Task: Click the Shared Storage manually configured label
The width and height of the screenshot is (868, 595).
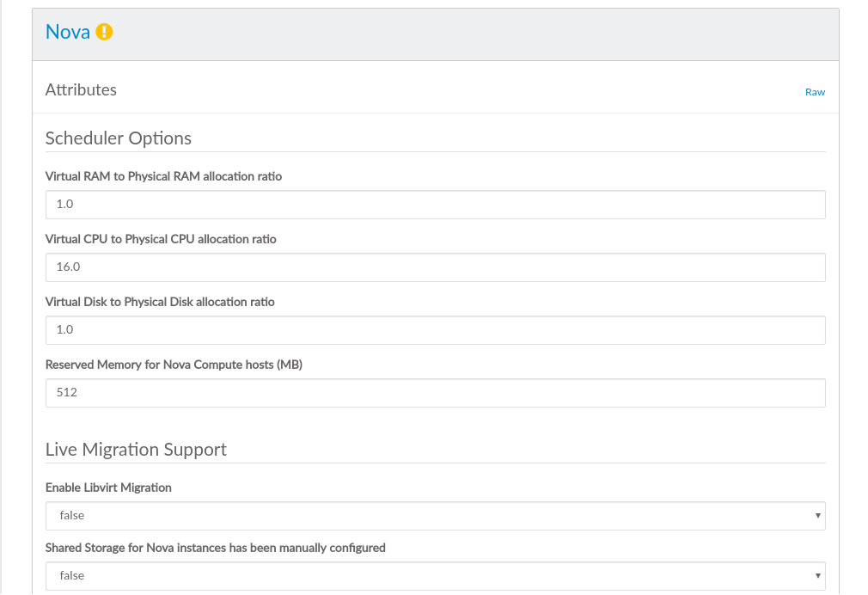Action: (215, 548)
